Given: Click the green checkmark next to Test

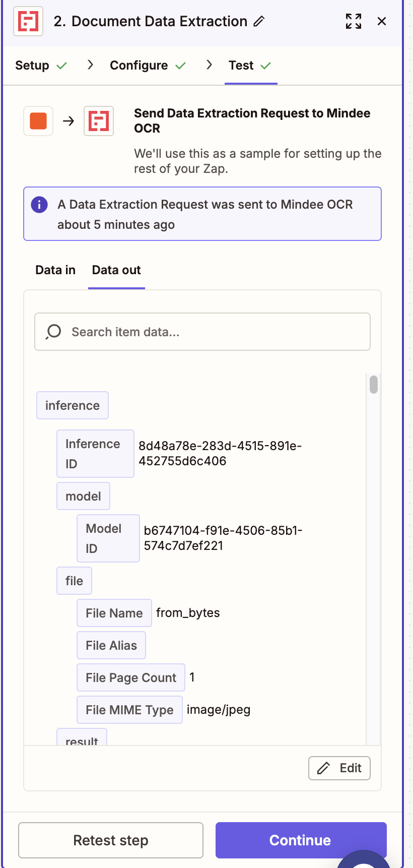Looking at the screenshot, I should (266, 66).
